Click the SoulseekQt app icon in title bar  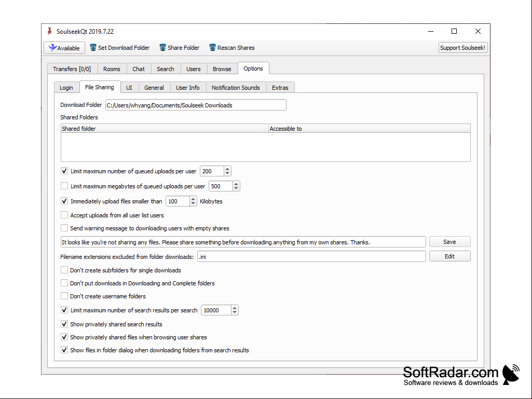(x=49, y=31)
